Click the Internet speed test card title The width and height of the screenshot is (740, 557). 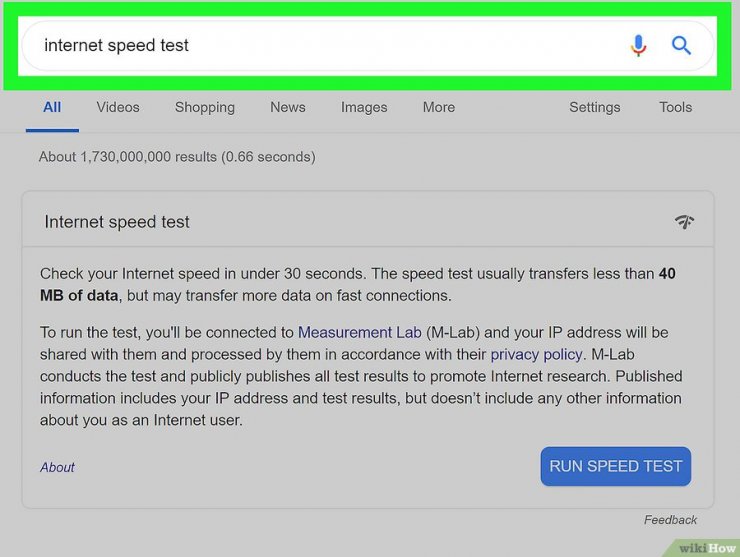click(x=117, y=222)
